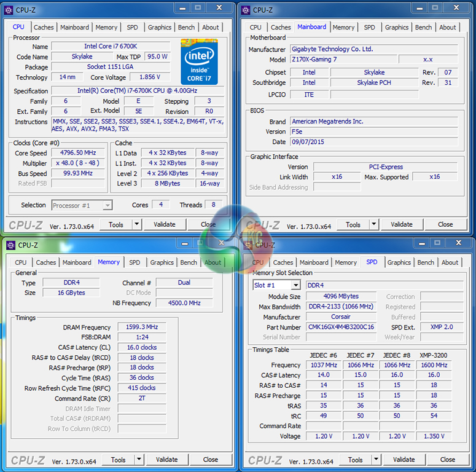Click CPU-Z app icon in Mainboard window title bar

click(246, 10)
